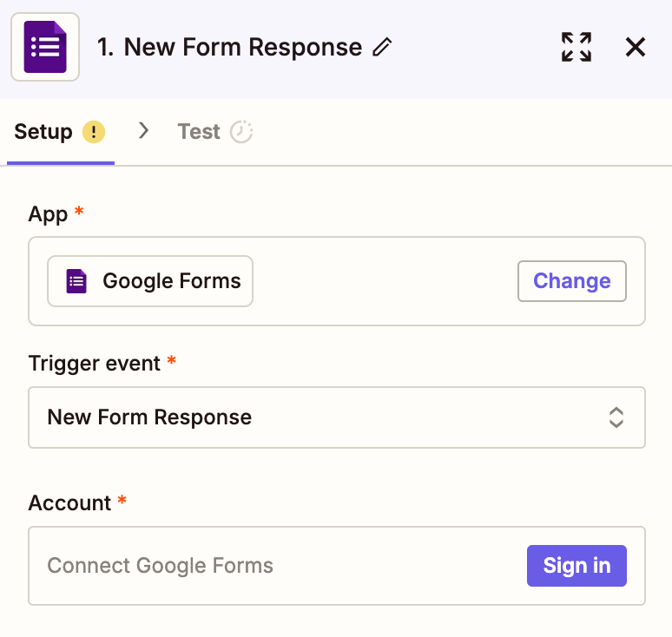672x637 pixels.
Task: Select the Google Forms app chip
Action: click(150, 281)
